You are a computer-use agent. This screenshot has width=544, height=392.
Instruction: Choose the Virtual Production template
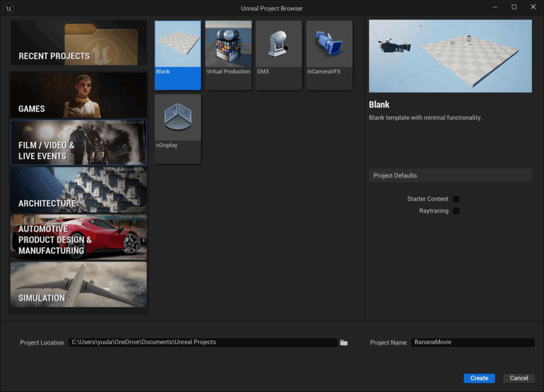tap(228, 45)
